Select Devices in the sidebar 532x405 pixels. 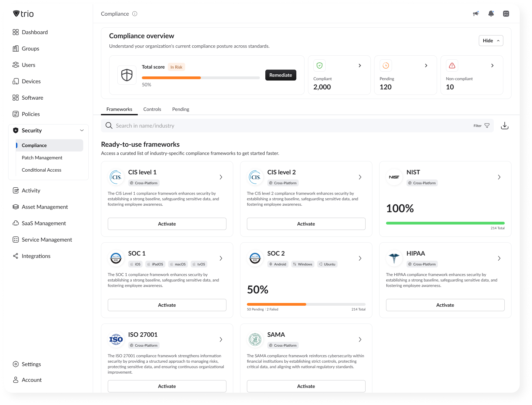tap(31, 81)
